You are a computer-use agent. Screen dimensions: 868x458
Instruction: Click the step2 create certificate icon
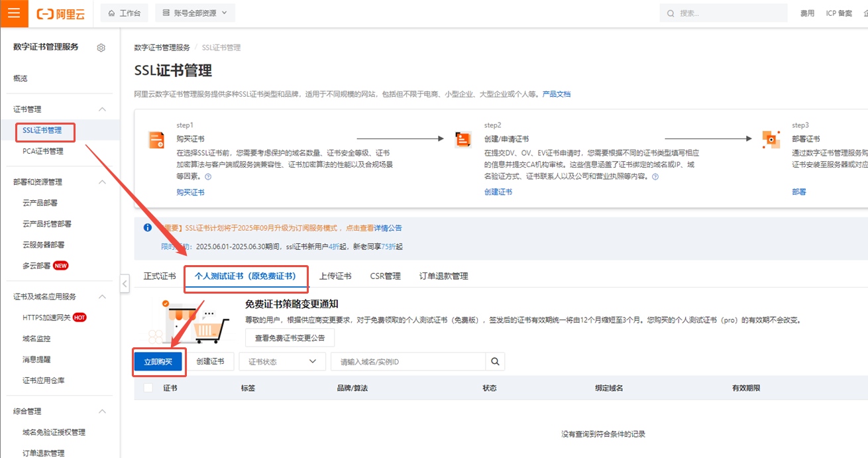[462, 140]
